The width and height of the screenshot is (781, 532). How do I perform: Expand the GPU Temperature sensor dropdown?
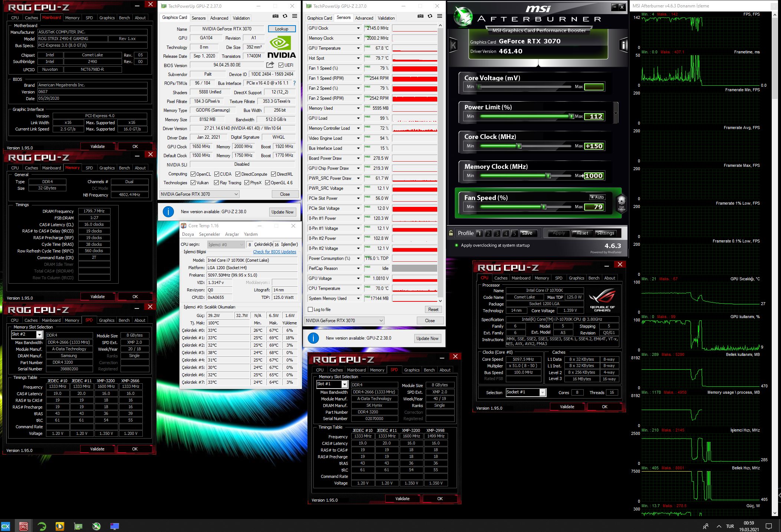pyautogui.click(x=358, y=48)
